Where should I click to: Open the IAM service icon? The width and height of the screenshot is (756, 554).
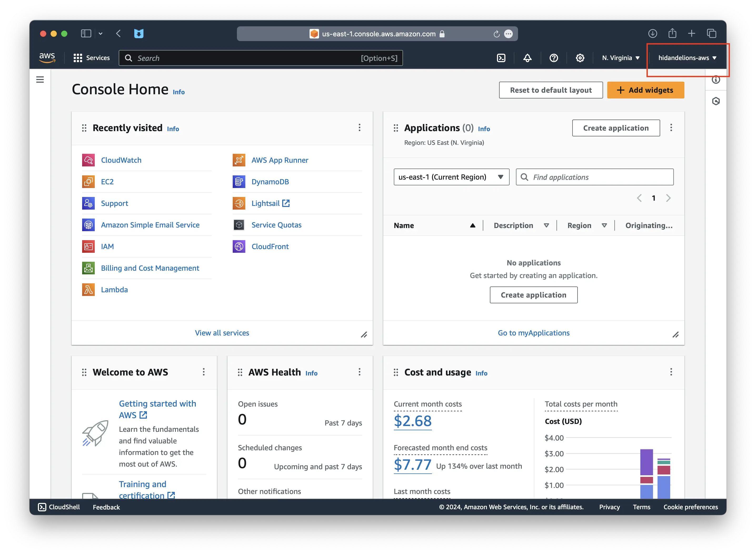pyautogui.click(x=88, y=246)
